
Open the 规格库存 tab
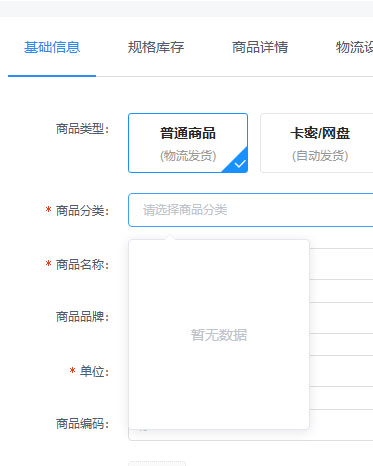click(156, 47)
